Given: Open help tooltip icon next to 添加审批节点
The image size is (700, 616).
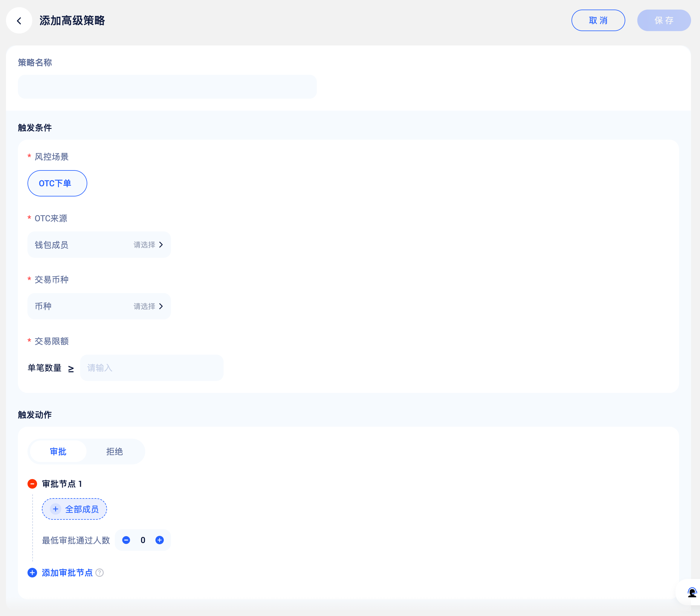Looking at the screenshot, I should [100, 572].
